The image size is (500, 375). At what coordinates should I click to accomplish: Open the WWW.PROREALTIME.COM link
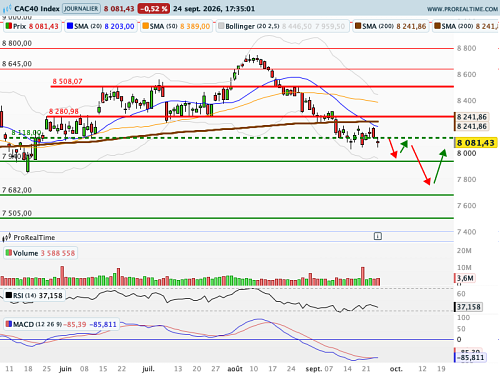click(462, 9)
